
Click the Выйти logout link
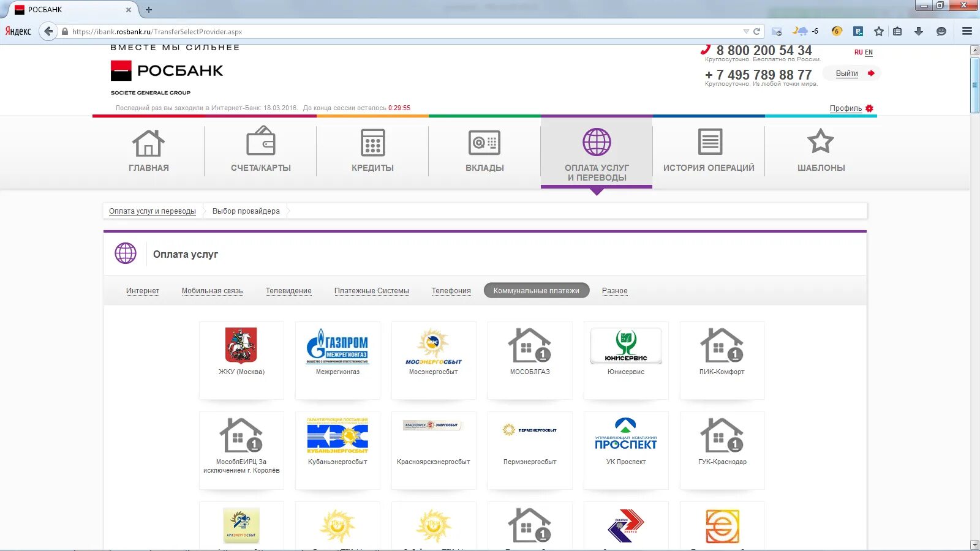tap(847, 73)
